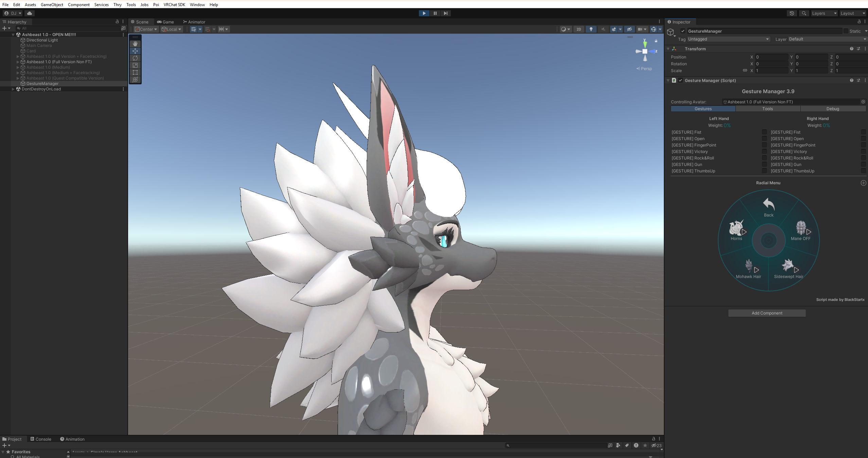Switch to the Animator tab
Screen dimensions: 868x458
(x=194, y=22)
